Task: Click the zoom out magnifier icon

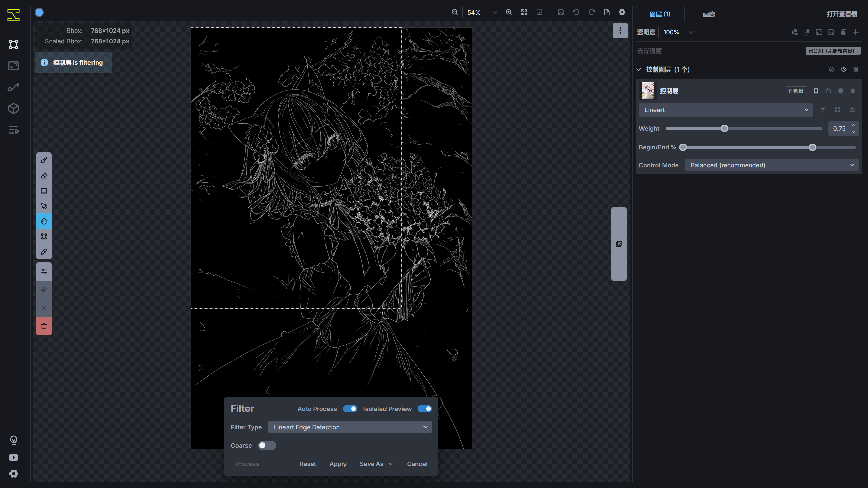Action: [455, 12]
